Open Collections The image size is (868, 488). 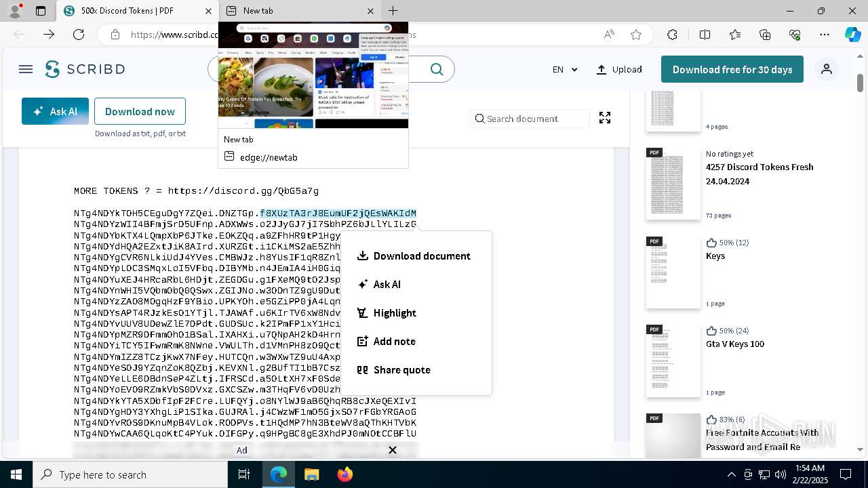pyautogui.click(x=765, y=35)
